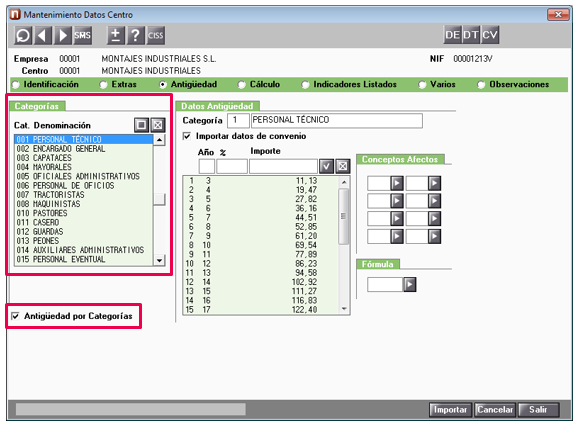Click the CV toolbar button
581x428 pixels.
coord(490,35)
